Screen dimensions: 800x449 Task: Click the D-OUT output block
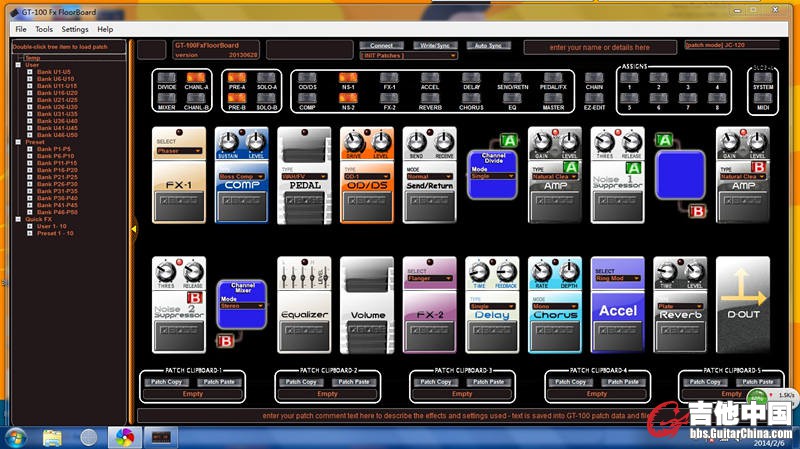[742, 305]
